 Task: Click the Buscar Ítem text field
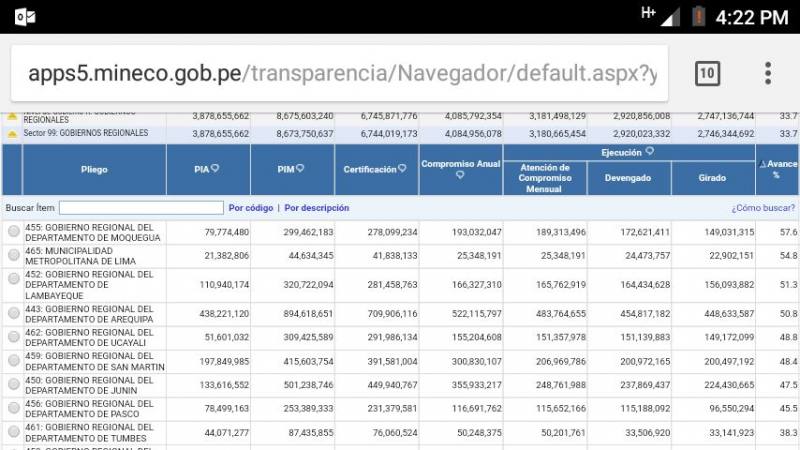[141, 208]
